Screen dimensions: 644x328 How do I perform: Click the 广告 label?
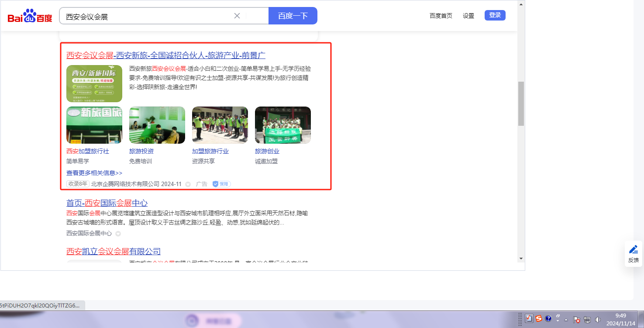point(202,184)
